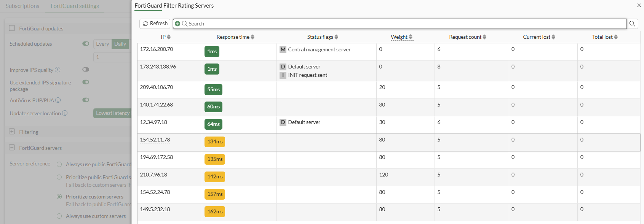Enable the Improve IPS quality toggle
The width and height of the screenshot is (644, 224).
point(86,70)
